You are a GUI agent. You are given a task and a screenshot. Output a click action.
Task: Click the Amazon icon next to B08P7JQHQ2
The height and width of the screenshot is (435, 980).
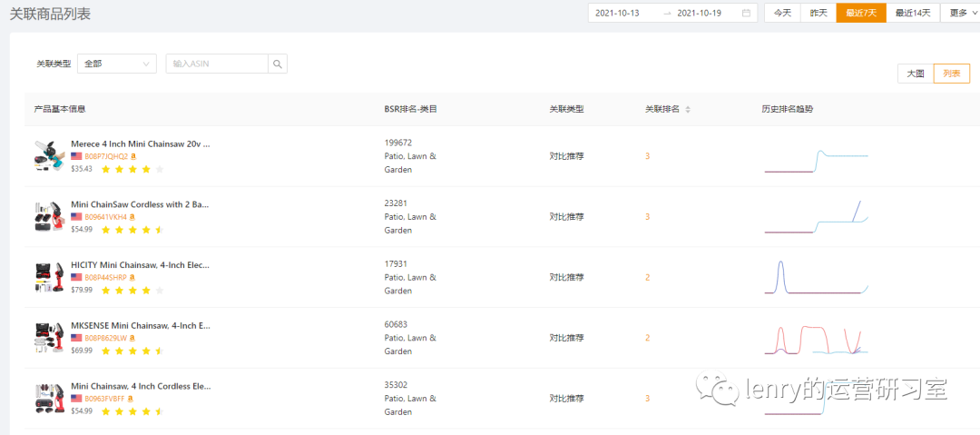click(133, 156)
